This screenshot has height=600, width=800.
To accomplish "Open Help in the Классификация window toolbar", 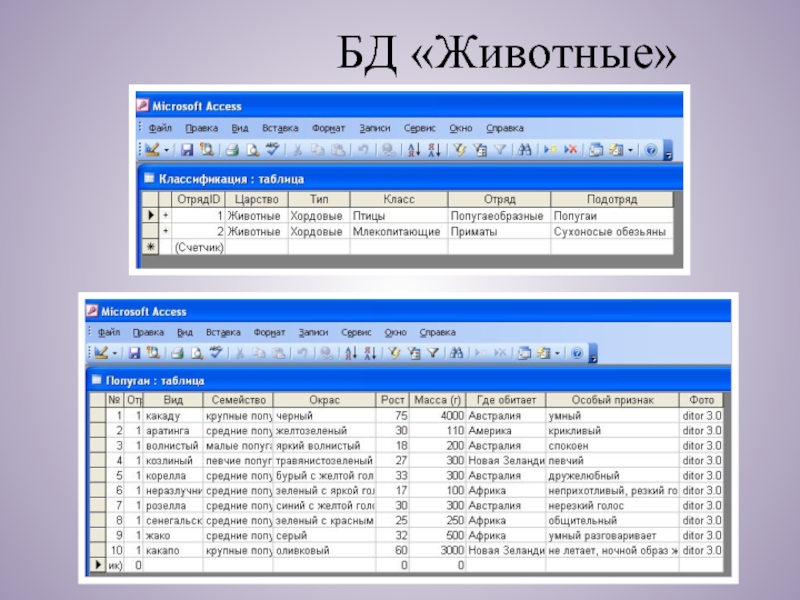I will (651, 150).
